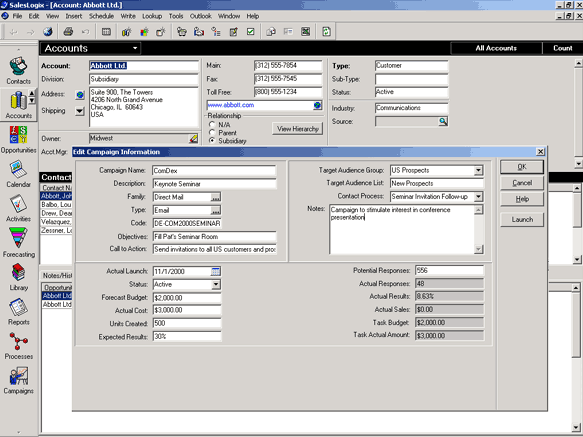The width and height of the screenshot is (583, 437).
Task: Click the View Hierarchy button
Action: coord(298,129)
